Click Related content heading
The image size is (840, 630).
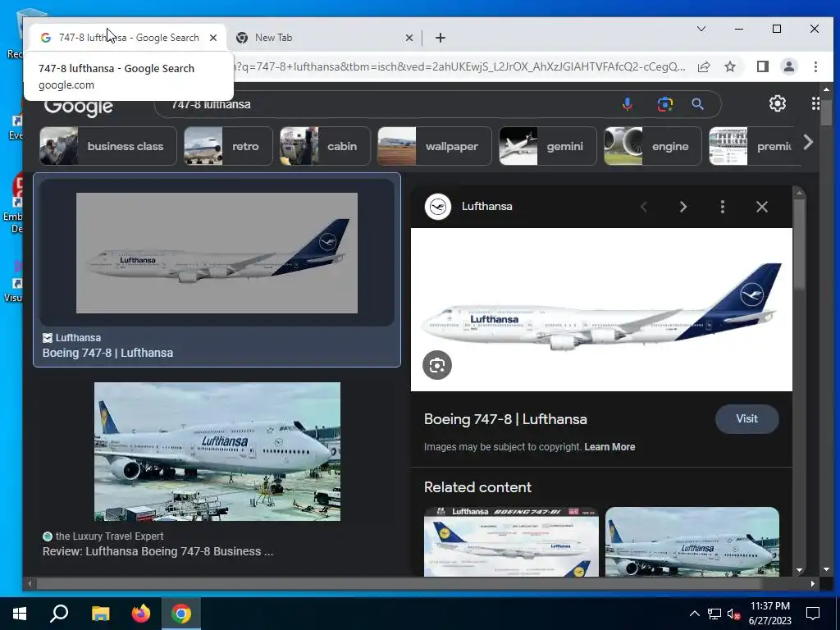[x=477, y=487]
